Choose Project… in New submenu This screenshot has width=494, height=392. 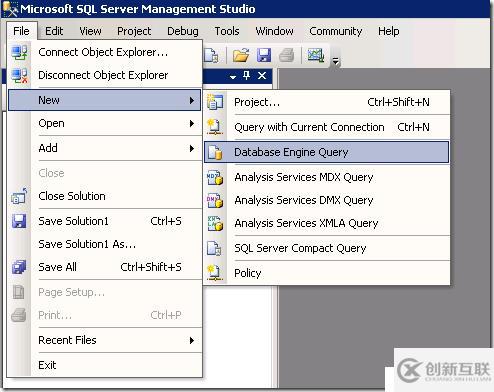(327, 102)
